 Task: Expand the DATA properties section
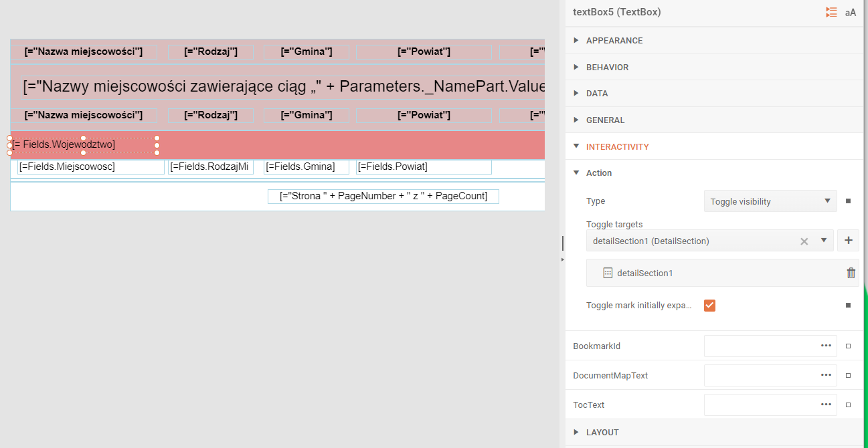pos(597,94)
